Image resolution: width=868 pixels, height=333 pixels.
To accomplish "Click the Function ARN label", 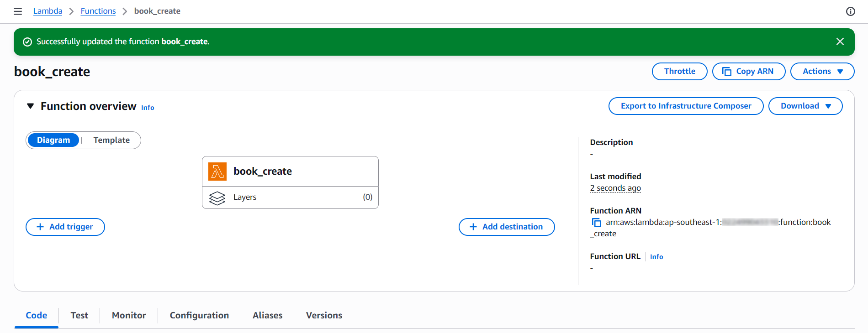I will [x=615, y=211].
